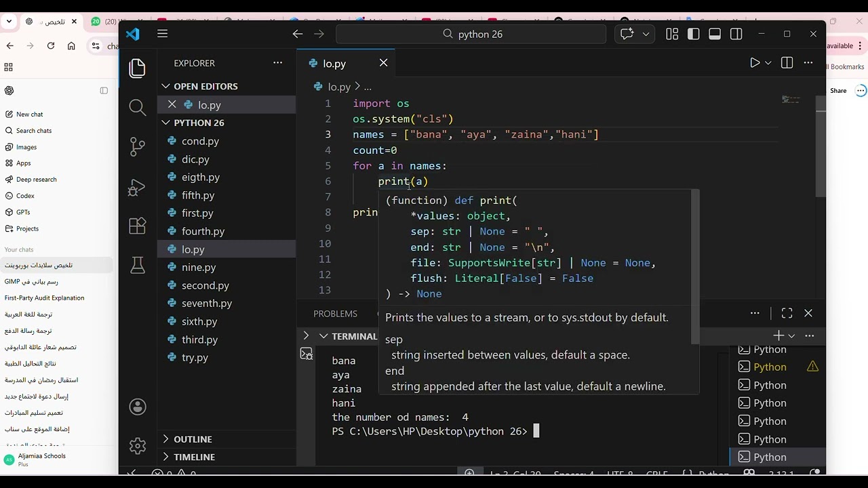Open the Accounts menu in activity bar
This screenshot has height=488, width=868.
click(138, 407)
